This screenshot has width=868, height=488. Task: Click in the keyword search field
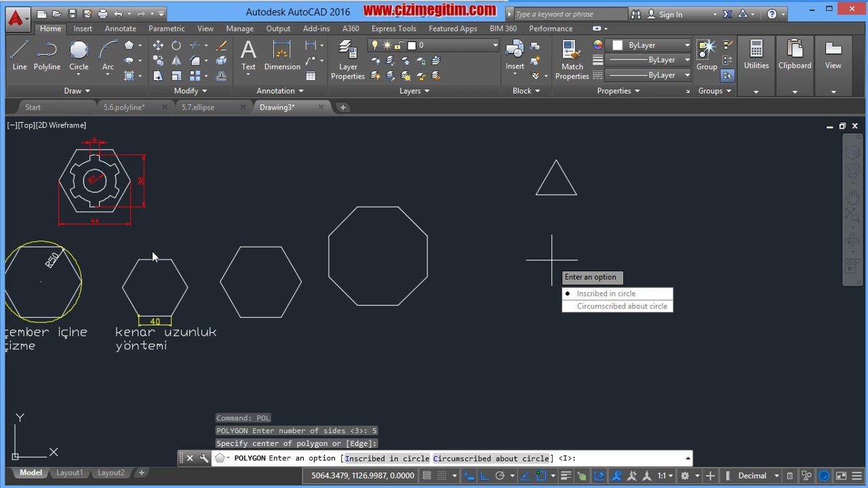click(570, 14)
